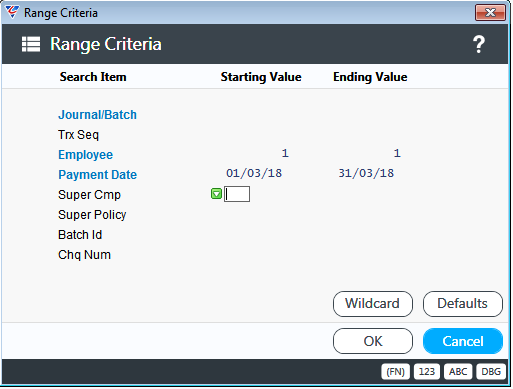Toggle the (FN) key indicator

click(x=395, y=372)
